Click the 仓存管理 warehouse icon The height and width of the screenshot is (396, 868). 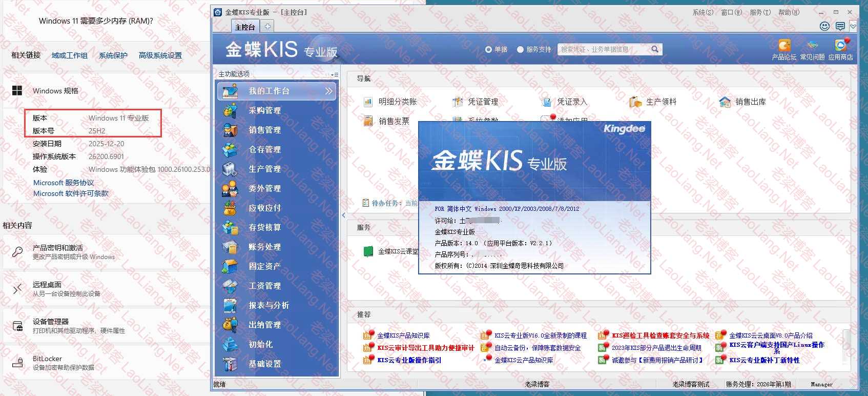pyautogui.click(x=230, y=149)
